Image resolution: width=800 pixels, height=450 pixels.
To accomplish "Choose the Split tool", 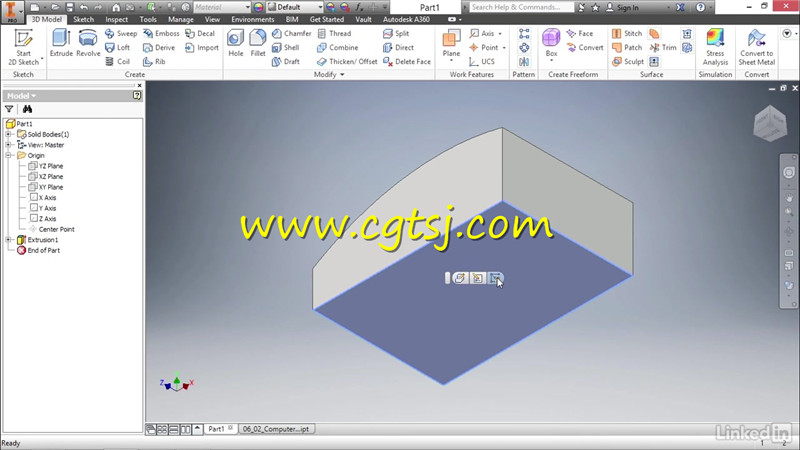I will (396, 33).
